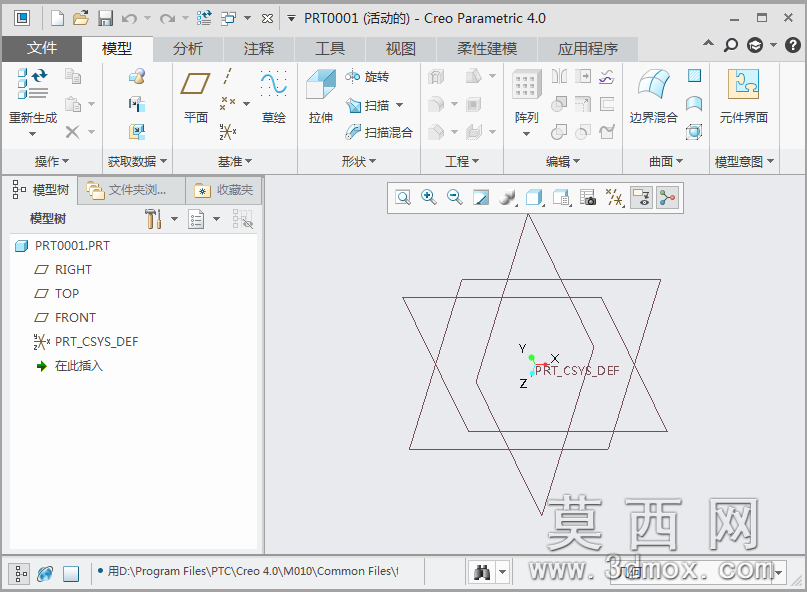Click the New file icon

pyautogui.click(x=58, y=19)
